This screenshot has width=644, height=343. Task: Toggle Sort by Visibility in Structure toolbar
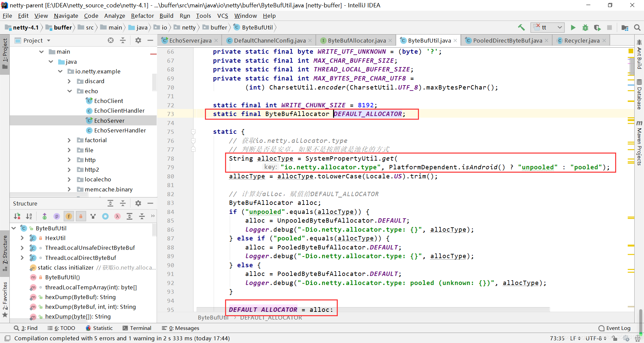tap(17, 216)
